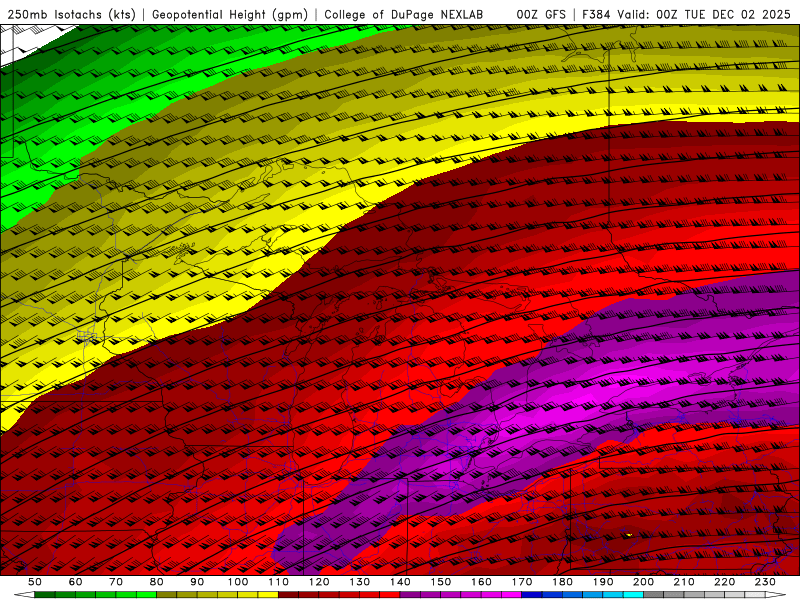Select the cyan swatch just before 200

tap(633, 595)
